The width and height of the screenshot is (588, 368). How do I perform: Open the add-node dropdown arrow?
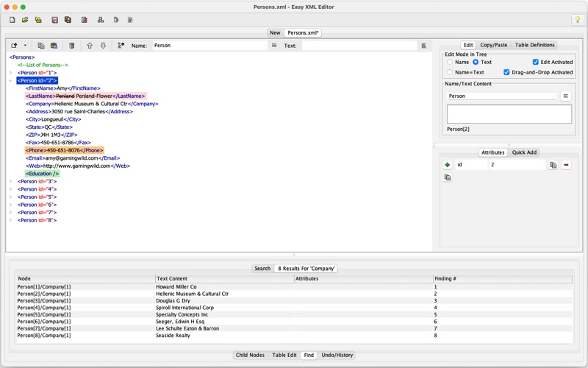(25, 46)
